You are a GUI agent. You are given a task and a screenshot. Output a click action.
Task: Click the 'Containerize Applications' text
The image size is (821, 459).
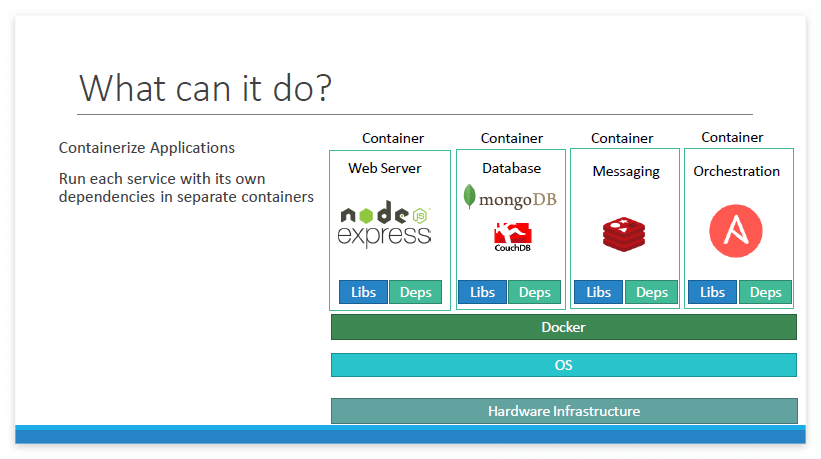click(147, 148)
